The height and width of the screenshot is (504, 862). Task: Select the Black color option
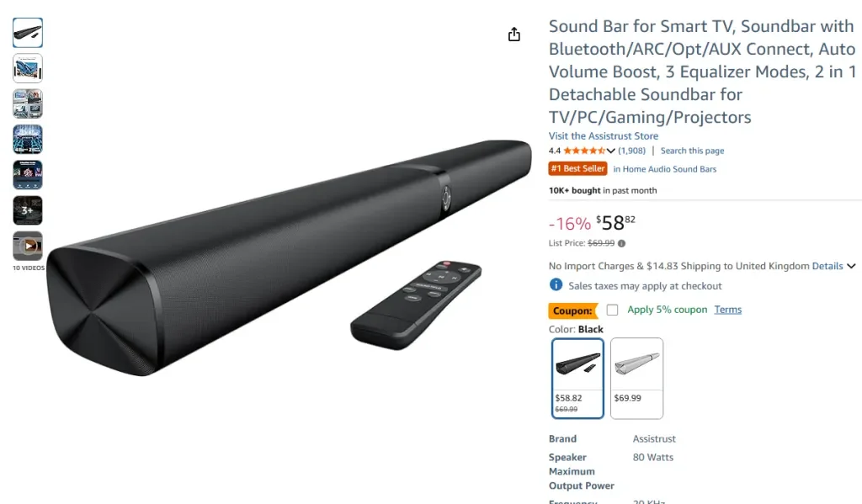pos(577,378)
